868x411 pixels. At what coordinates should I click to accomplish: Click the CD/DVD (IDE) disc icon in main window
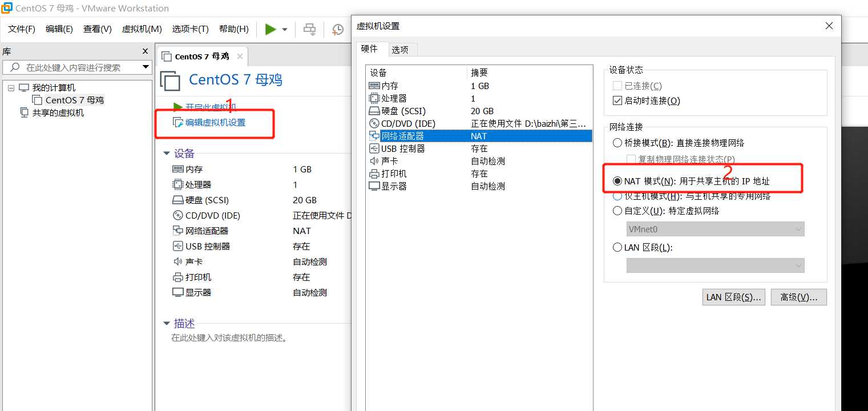coord(177,215)
